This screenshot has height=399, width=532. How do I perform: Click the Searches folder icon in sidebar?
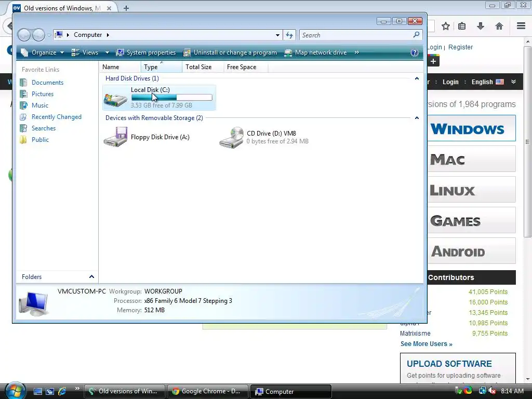coord(23,128)
